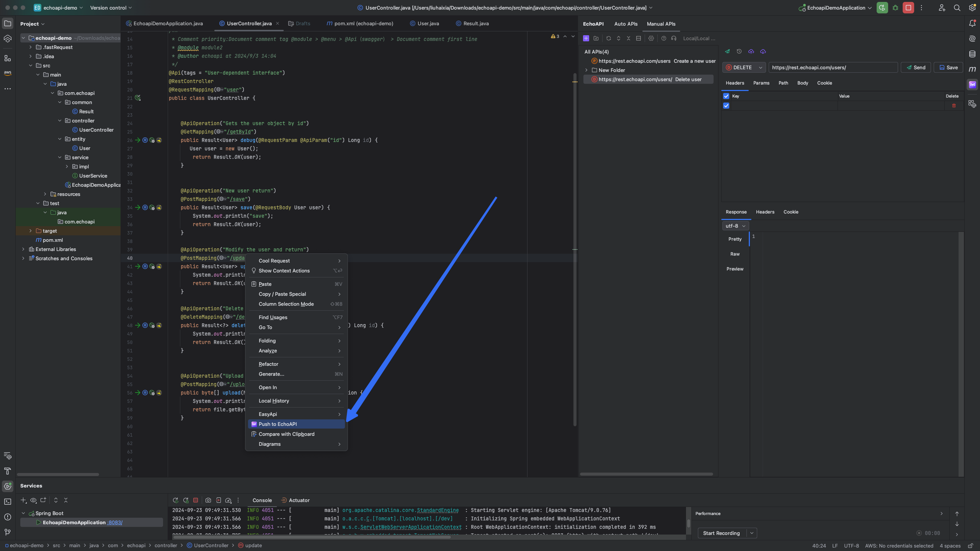The image size is (980, 551).
Task: Click the camera thread dump icon in Services
Action: [x=208, y=500]
